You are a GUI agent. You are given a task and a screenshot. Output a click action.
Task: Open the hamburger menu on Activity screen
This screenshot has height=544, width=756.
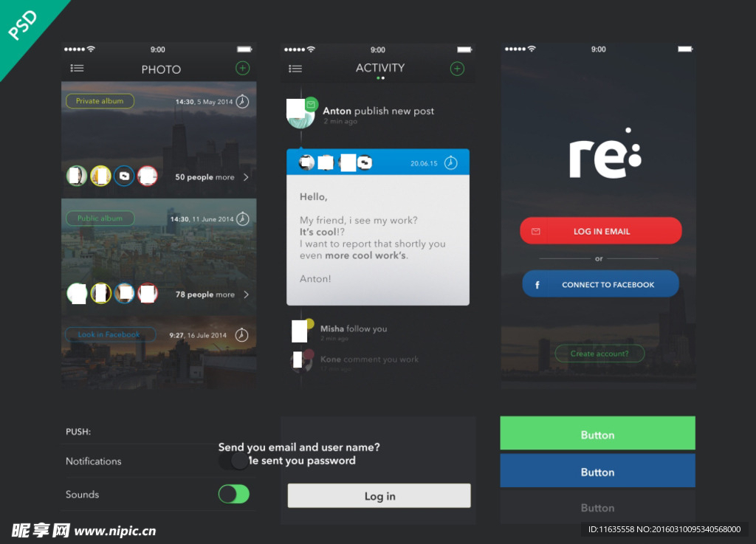pos(295,69)
